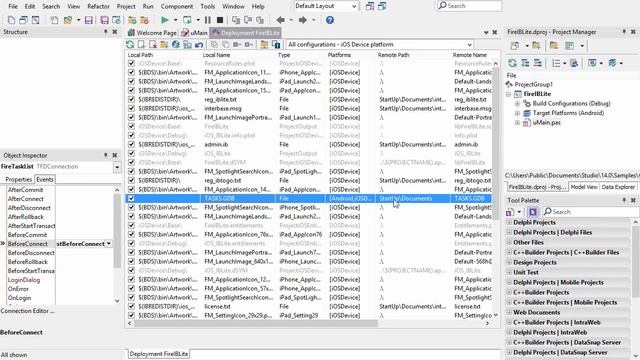Switch to the Properties tab in Object Inspector

pyautogui.click(x=18, y=179)
